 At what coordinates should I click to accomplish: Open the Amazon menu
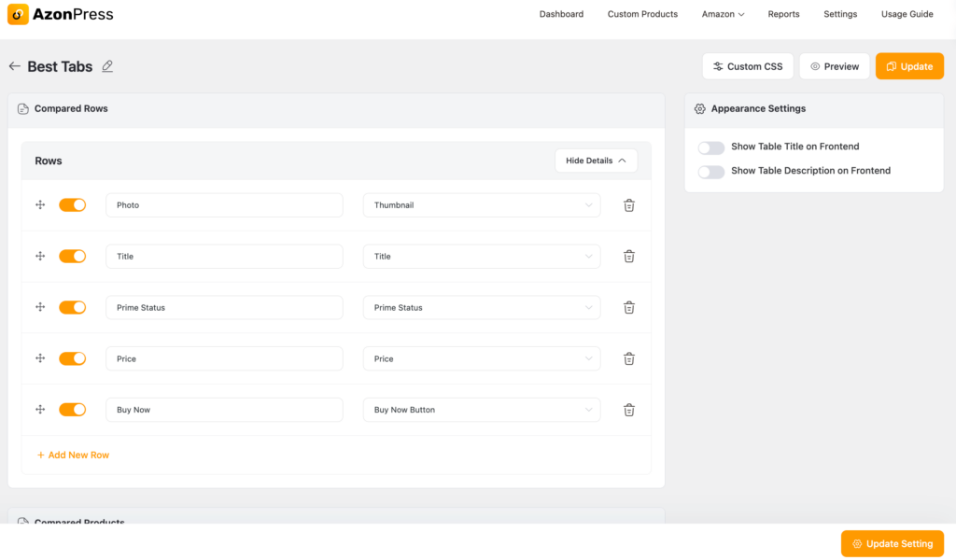pyautogui.click(x=723, y=14)
